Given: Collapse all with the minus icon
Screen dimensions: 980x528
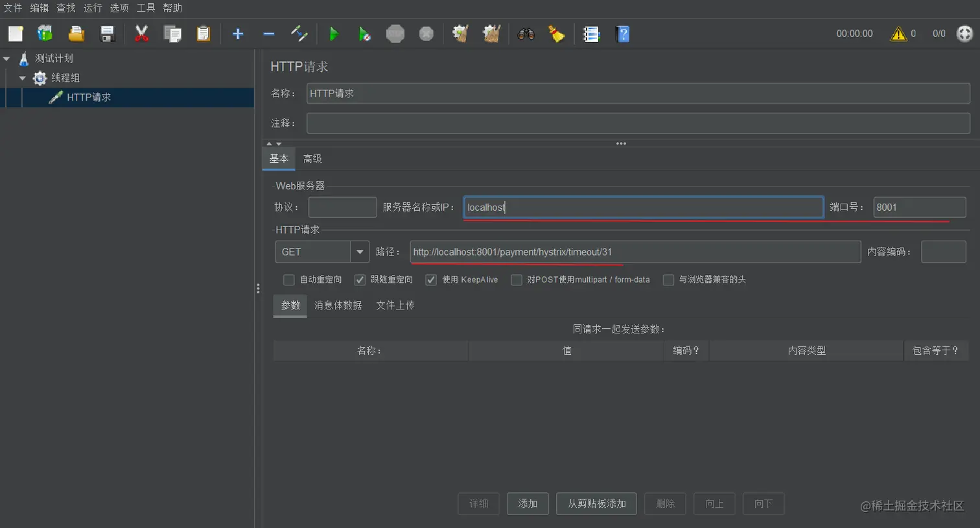Looking at the screenshot, I should click(269, 34).
